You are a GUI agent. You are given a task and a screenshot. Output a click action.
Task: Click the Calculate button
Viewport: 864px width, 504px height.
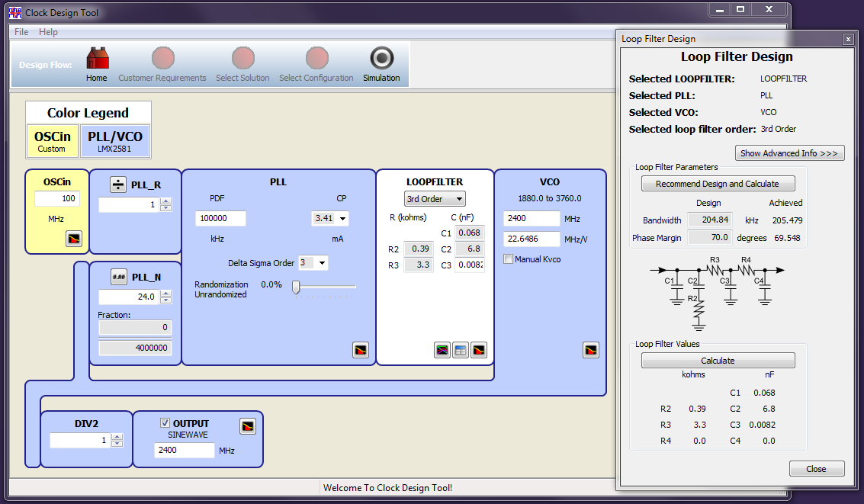pos(718,360)
